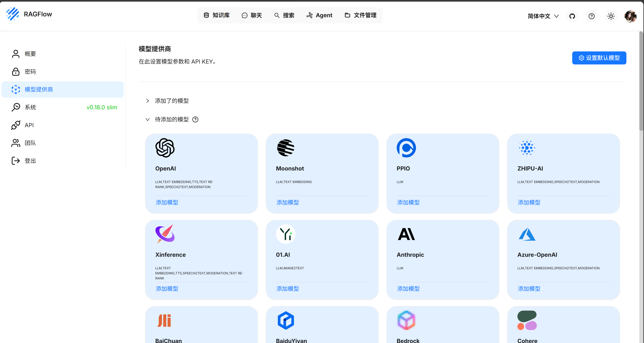Click the Azure-OpenAI logo icon

(527, 234)
